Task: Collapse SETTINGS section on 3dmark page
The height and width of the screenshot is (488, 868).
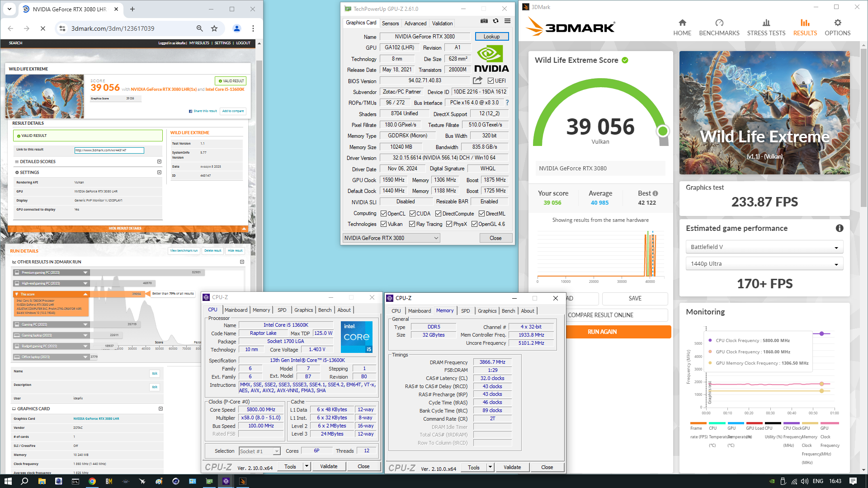Action: [x=159, y=173]
